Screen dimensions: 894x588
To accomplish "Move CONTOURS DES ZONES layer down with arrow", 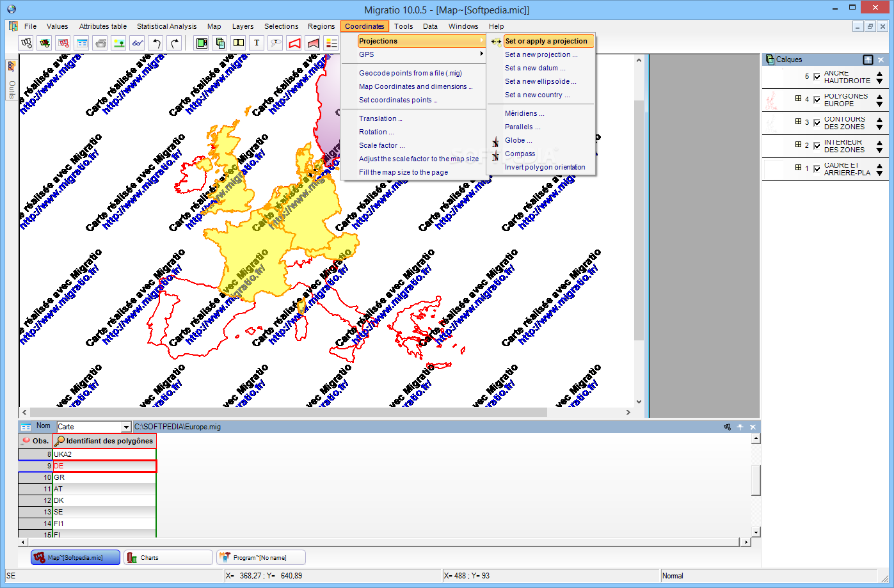I will pos(879,127).
